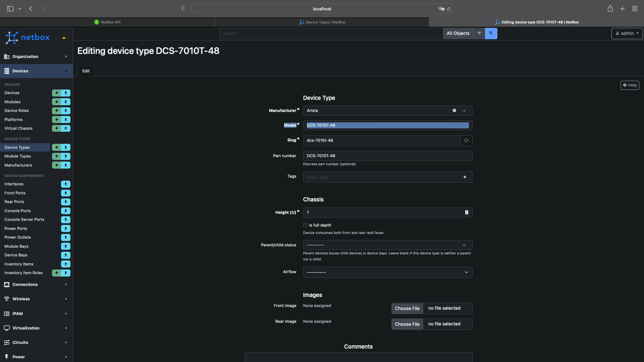Select the Edit tab

tap(86, 71)
